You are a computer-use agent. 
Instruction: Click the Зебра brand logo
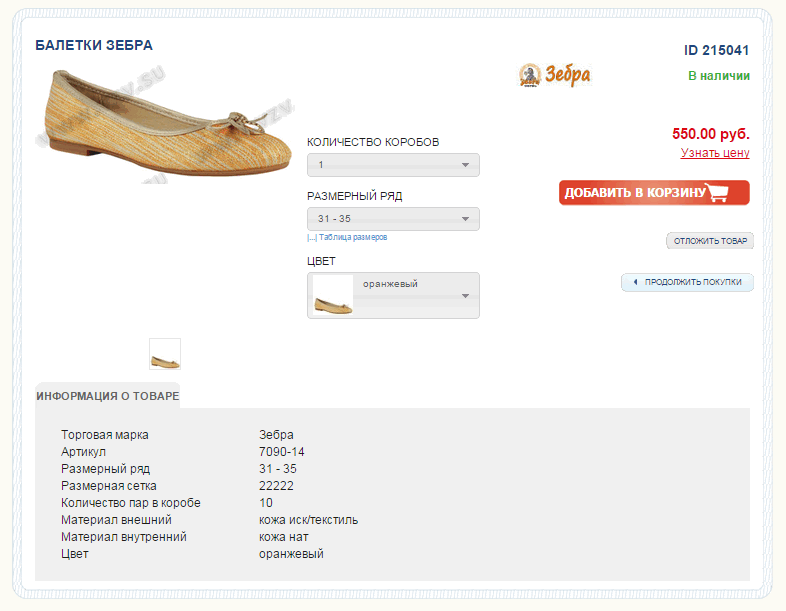555,75
